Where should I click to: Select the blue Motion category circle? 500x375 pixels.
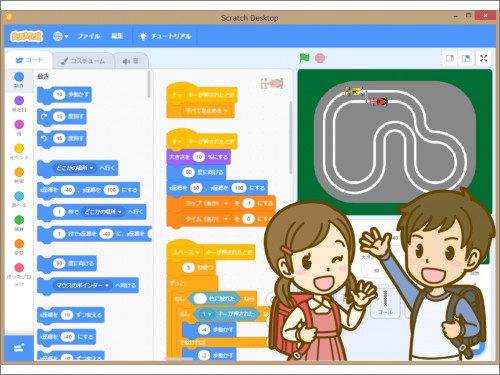(x=19, y=77)
